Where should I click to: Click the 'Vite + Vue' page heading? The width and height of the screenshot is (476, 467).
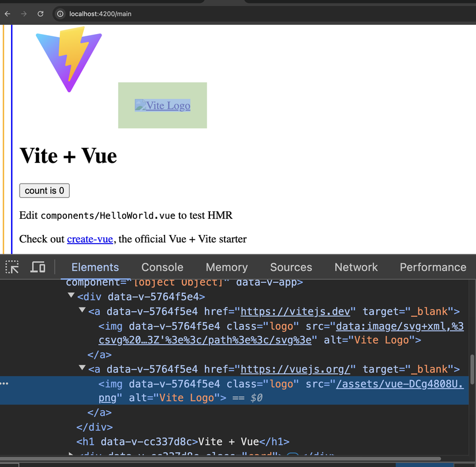coord(68,156)
